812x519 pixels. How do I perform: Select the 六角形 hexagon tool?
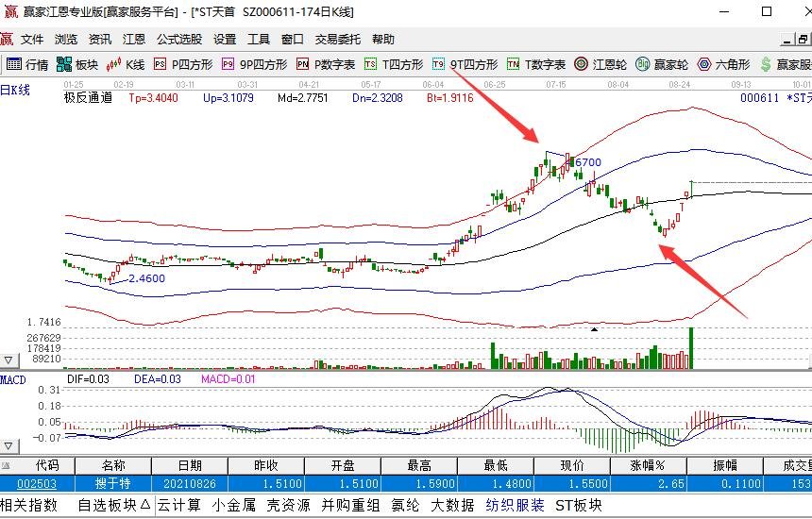(x=723, y=65)
